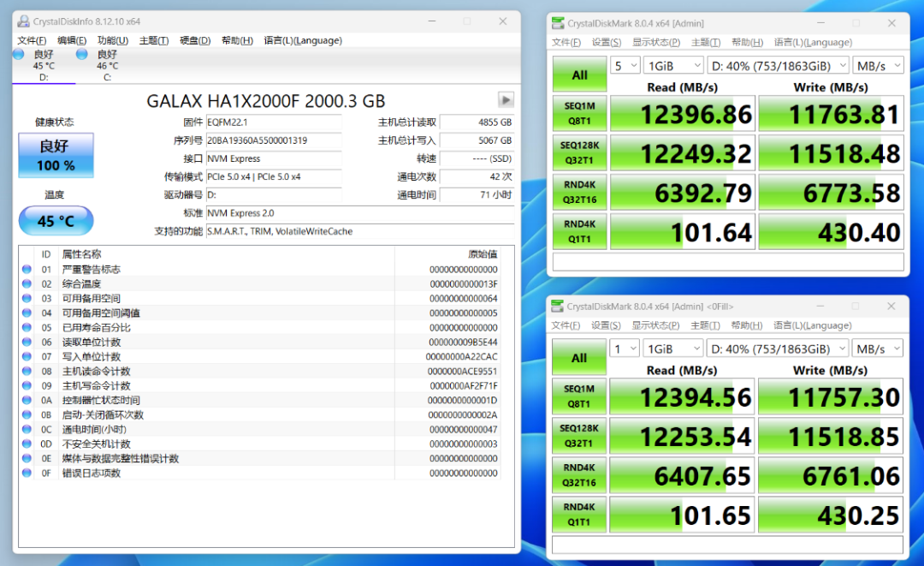Click 101.64 read result in top CrystalDiskMark

(683, 231)
